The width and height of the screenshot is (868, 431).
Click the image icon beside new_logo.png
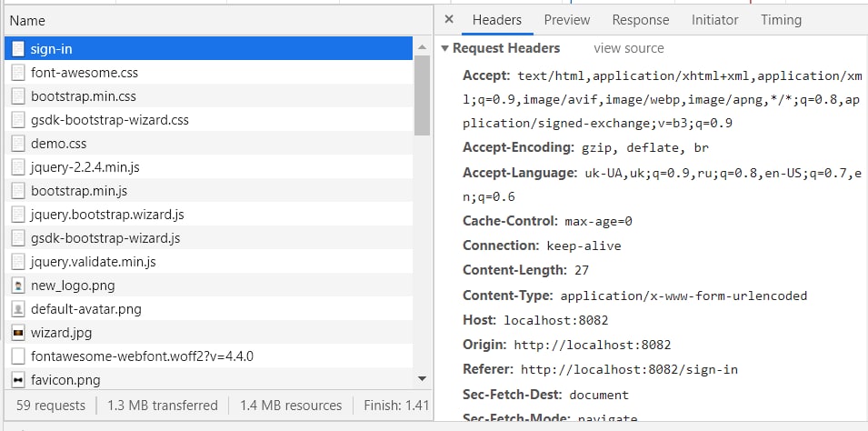18,286
